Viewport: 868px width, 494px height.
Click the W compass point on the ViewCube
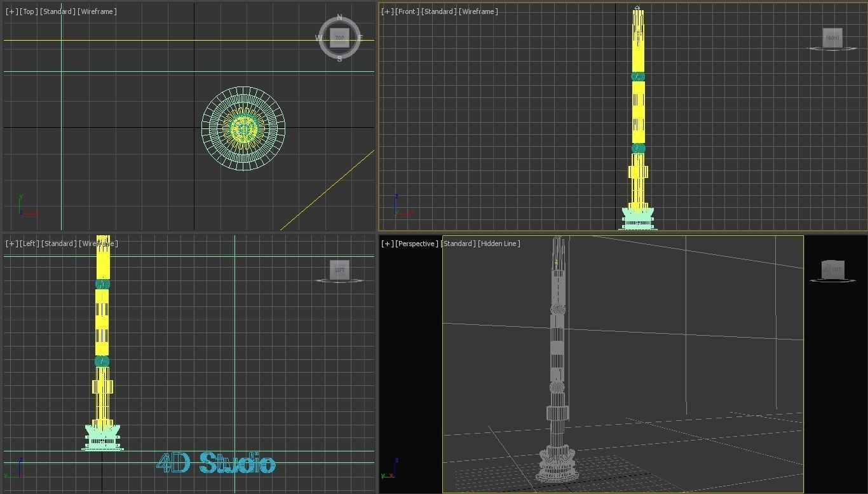click(x=319, y=38)
